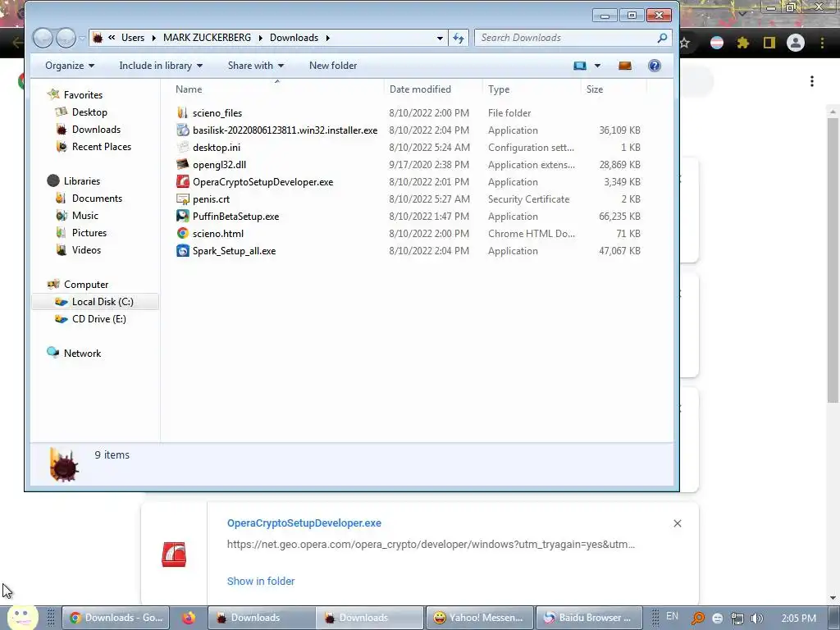This screenshot has height=630, width=840.
Task: Open the Include in library dropdown
Action: 161,66
